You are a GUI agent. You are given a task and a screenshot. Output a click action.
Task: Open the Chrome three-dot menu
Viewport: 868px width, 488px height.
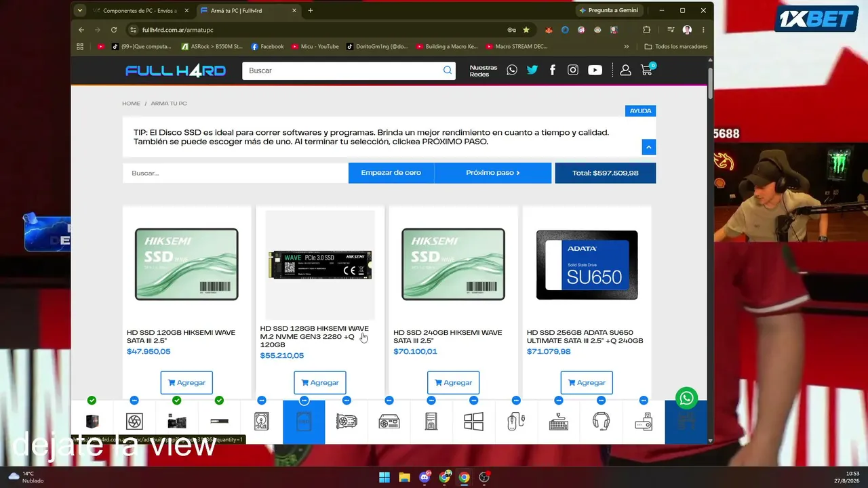click(x=703, y=30)
